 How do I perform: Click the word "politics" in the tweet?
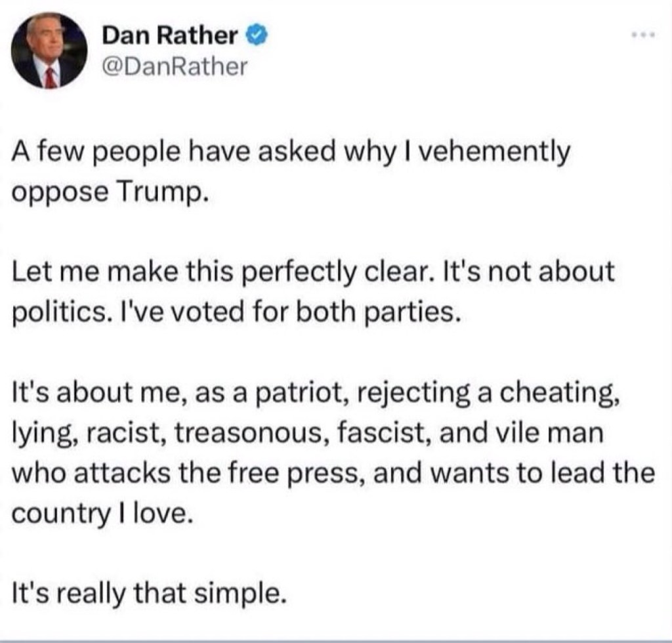[x=54, y=311]
